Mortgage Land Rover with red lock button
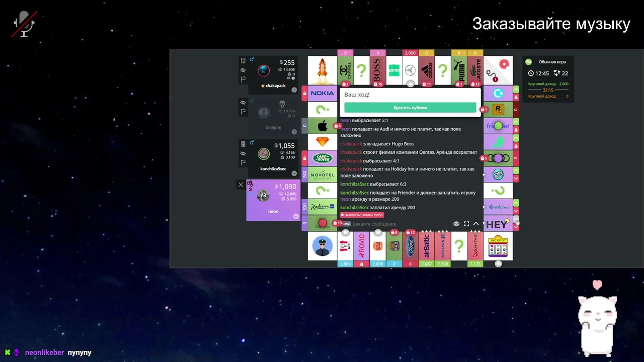 pyautogui.click(x=304, y=158)
